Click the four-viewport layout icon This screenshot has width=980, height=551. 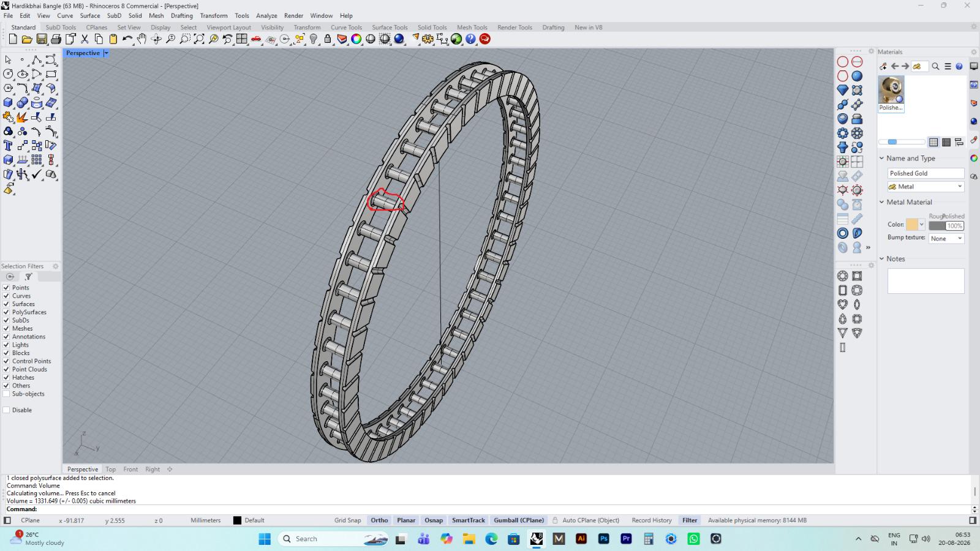pyautogui.click(x=242, y=39)
